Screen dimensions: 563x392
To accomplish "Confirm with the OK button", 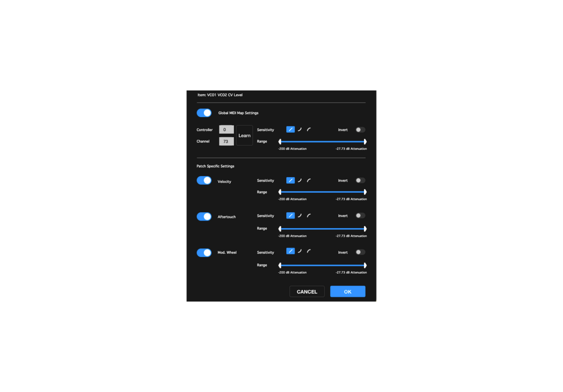I will [348, 291].
